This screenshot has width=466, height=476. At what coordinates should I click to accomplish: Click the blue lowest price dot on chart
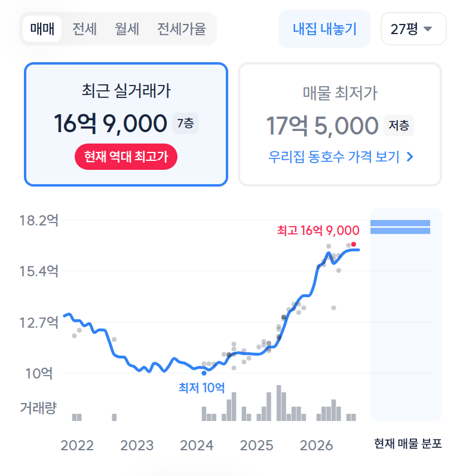(x=204, y=373)
